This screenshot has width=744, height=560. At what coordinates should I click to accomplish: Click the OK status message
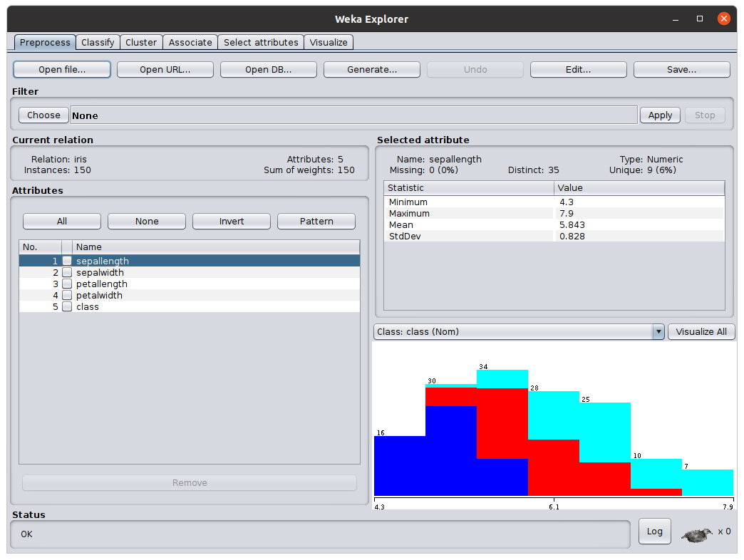coord(26,534)
